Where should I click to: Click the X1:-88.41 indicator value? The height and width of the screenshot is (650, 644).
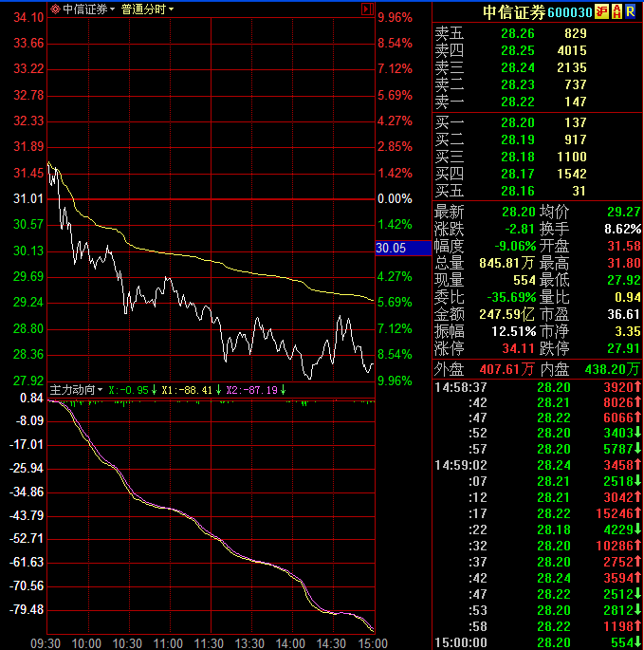coord(191,390)
